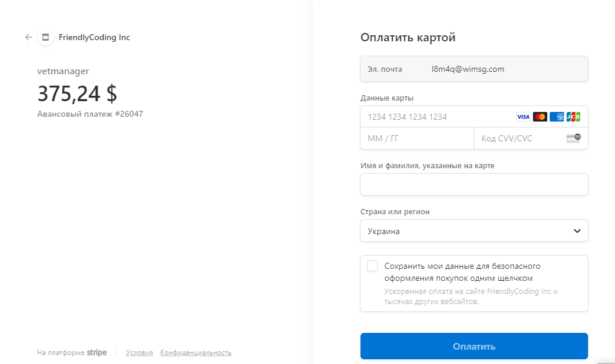Screen dimensions: 615x364
Task: Click the back arrow icon
Action: coord(28,37)
